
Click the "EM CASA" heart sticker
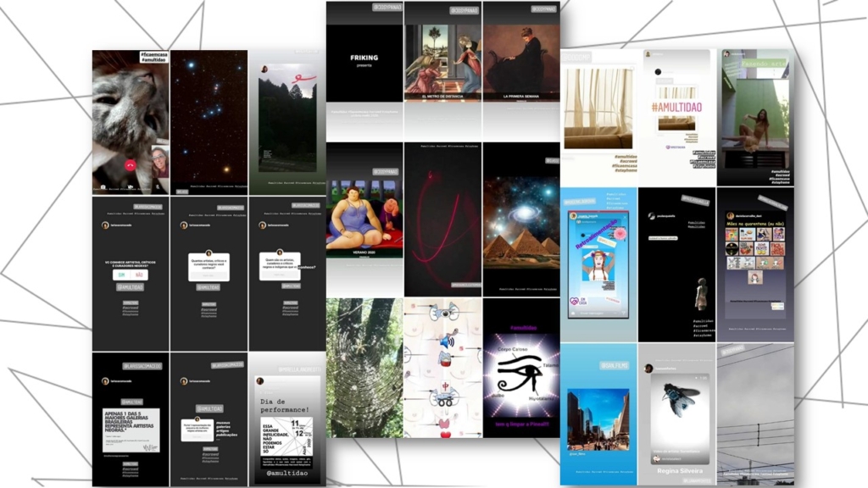point(578,302)
